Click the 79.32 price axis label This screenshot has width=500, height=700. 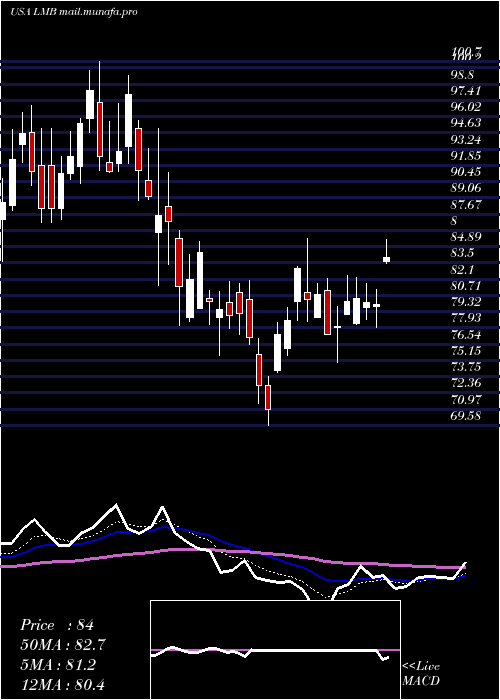[466, 302]
